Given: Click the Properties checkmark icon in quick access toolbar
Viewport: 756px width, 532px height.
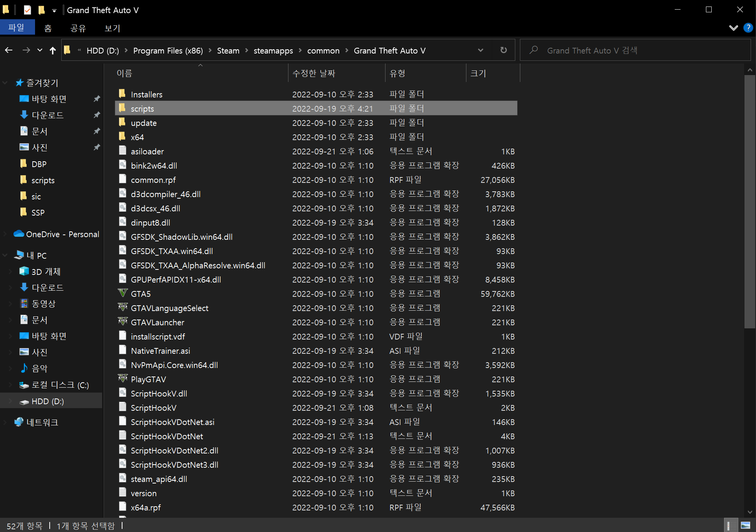Looking at the screenshot, I should [27, 10].
